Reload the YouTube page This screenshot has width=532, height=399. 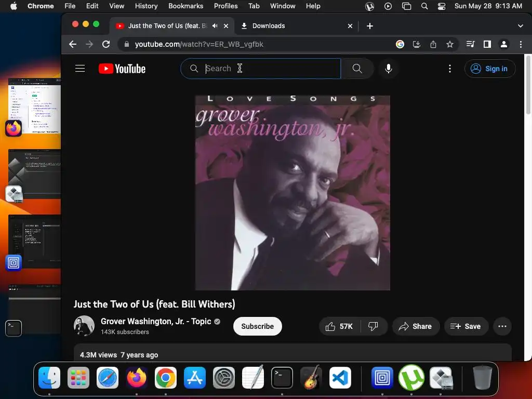point(106,44)
